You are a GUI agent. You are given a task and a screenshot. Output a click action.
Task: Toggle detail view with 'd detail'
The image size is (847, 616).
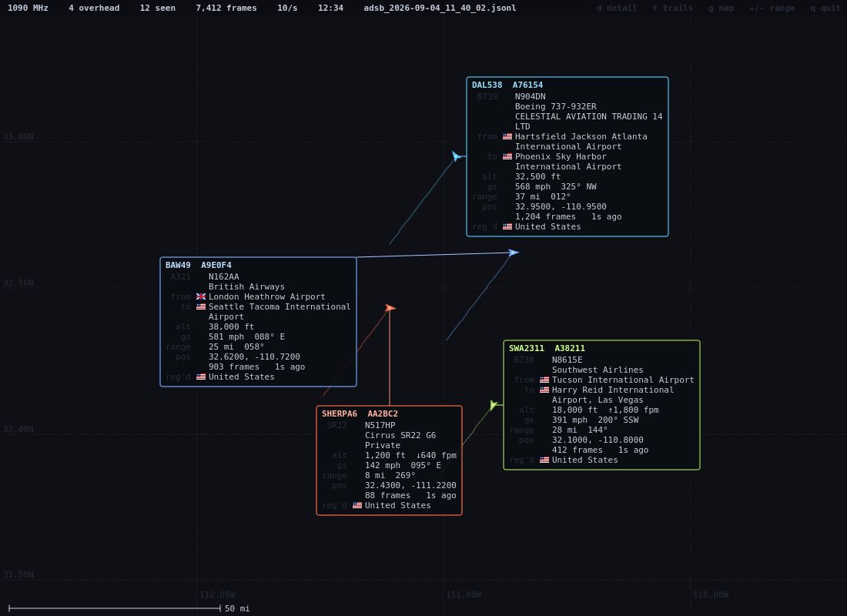pos(616,8)
